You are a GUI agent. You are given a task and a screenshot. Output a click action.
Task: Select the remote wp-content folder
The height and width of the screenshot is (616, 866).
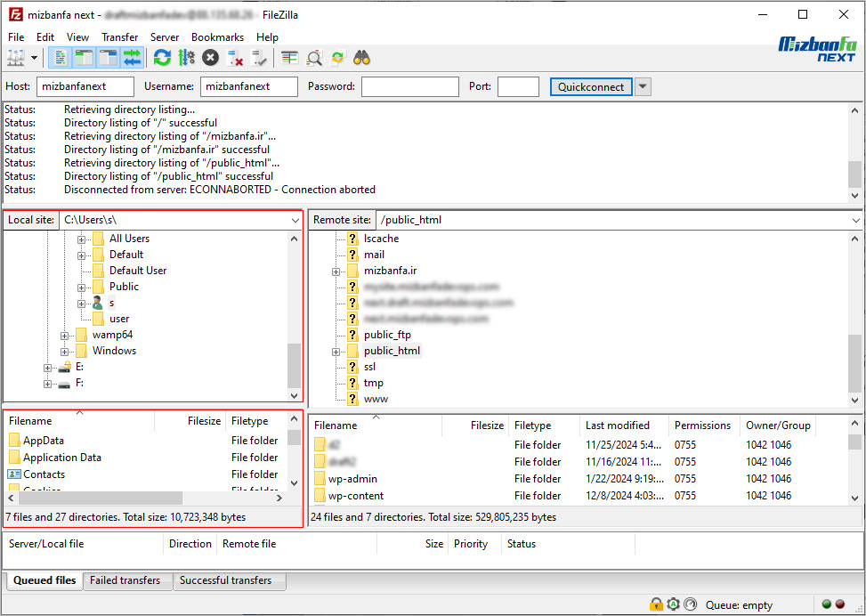[356, 496]
